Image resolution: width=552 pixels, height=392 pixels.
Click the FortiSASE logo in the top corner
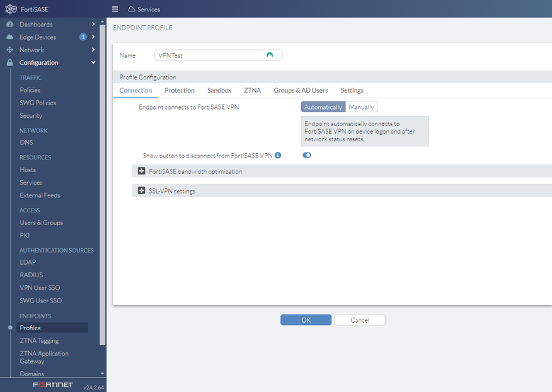coord(9,9)
